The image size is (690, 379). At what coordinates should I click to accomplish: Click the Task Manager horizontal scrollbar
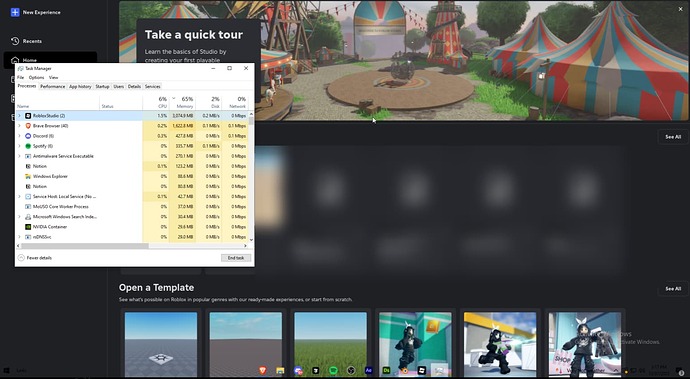click(84, 246)
